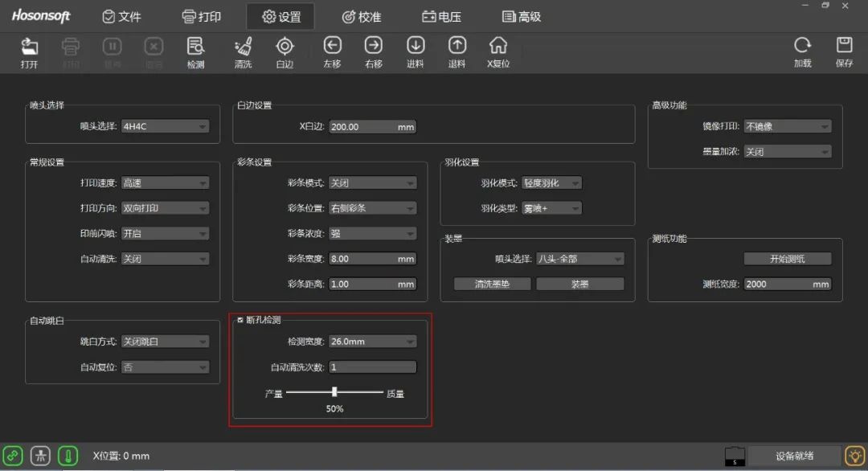
Task: Reset X axis with X复位 icon
Action: click(x=498, y=51)
